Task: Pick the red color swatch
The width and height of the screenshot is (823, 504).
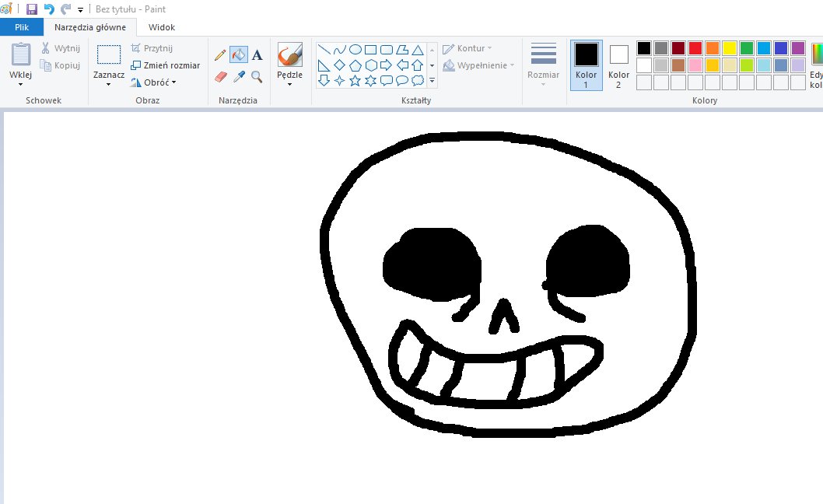Action: pyautogui.click(x=695, y=48)
